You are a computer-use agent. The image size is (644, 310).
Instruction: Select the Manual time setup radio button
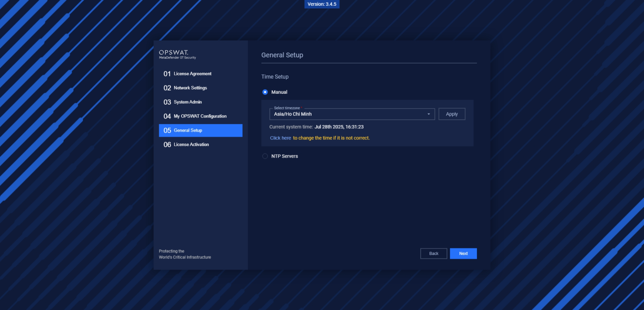pyautogui.click(x=265, y=92)
